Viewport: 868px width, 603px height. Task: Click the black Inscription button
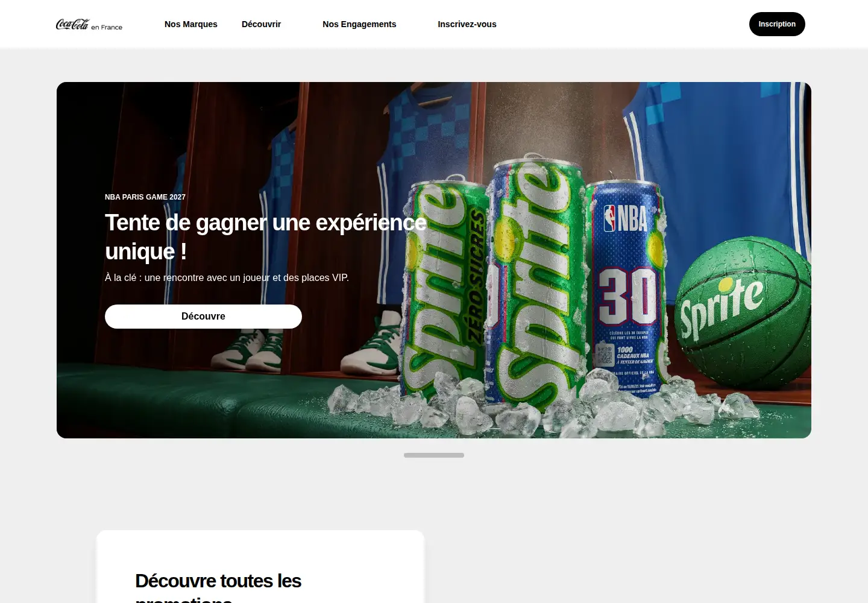coord(777,24)
